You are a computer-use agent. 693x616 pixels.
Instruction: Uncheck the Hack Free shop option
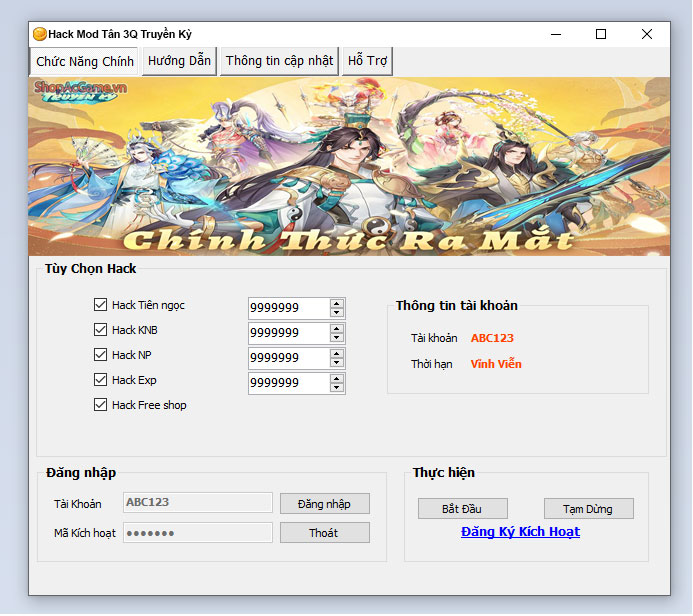coord(100,405)
